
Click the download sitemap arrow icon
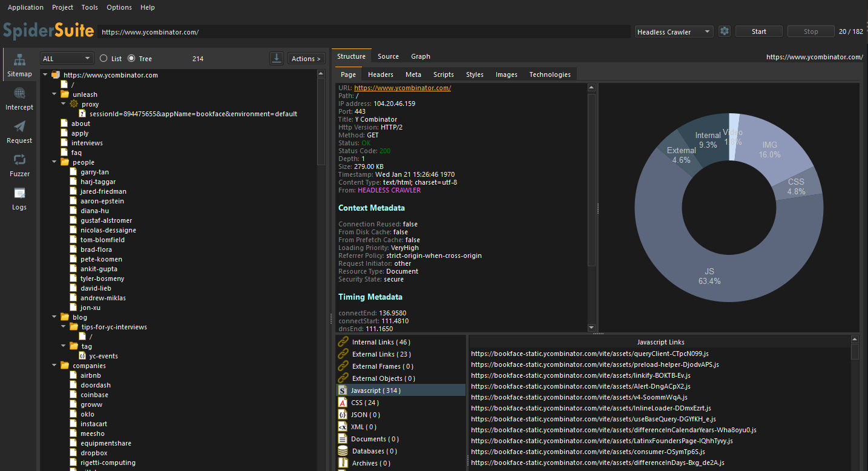pos(277,58)
